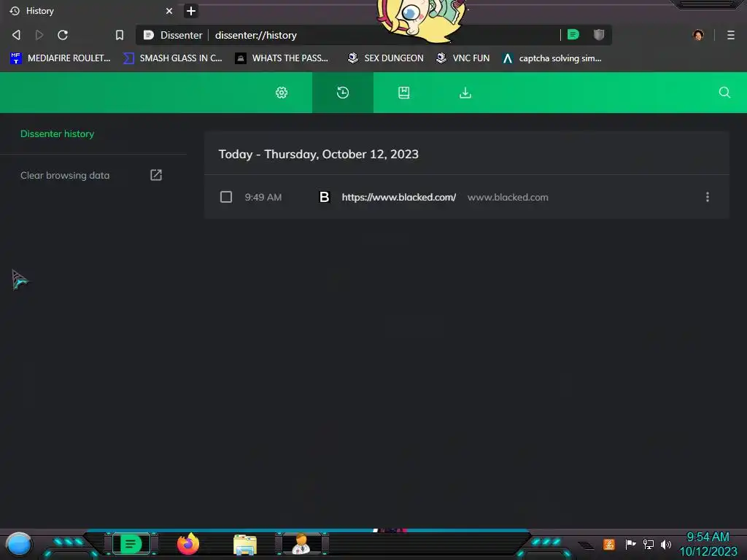
Task: Open Downloads icon in green toolbar
Action: coord(465,93)
